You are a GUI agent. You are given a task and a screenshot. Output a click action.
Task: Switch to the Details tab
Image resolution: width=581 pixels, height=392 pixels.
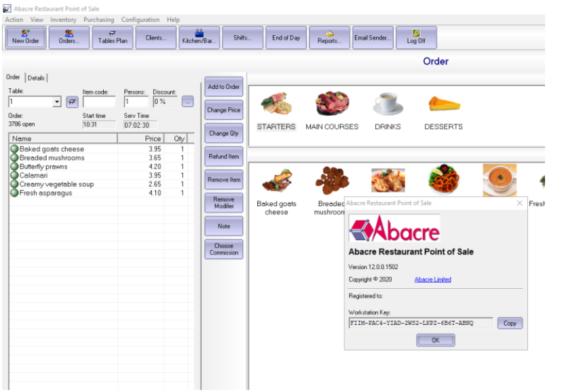(x=37, y=78)
